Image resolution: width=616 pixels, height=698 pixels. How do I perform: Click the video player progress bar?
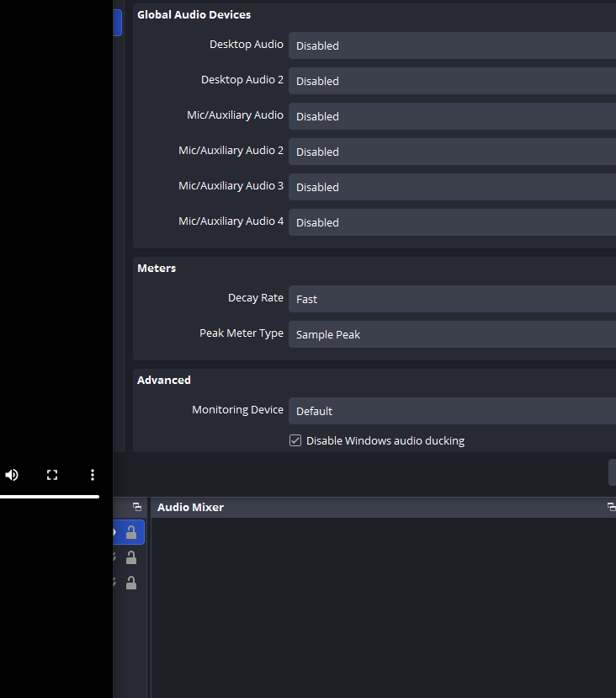tap(50, 497)
